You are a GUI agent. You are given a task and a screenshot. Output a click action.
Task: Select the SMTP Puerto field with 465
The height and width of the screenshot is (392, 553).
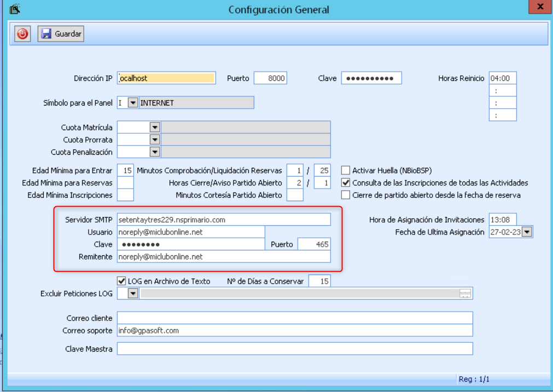314,244
